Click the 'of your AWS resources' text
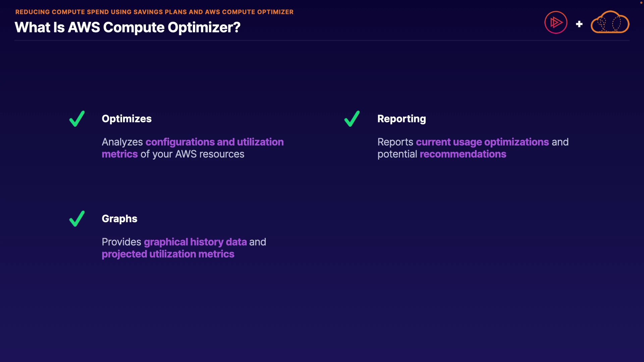Screen dimensions: 644x362 [192, 154]
